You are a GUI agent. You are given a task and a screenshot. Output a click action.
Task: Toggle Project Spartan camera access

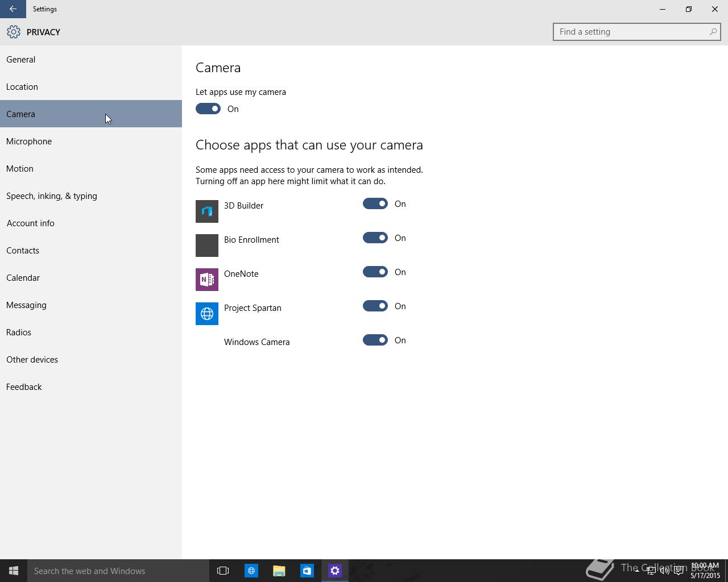point(375,306)
